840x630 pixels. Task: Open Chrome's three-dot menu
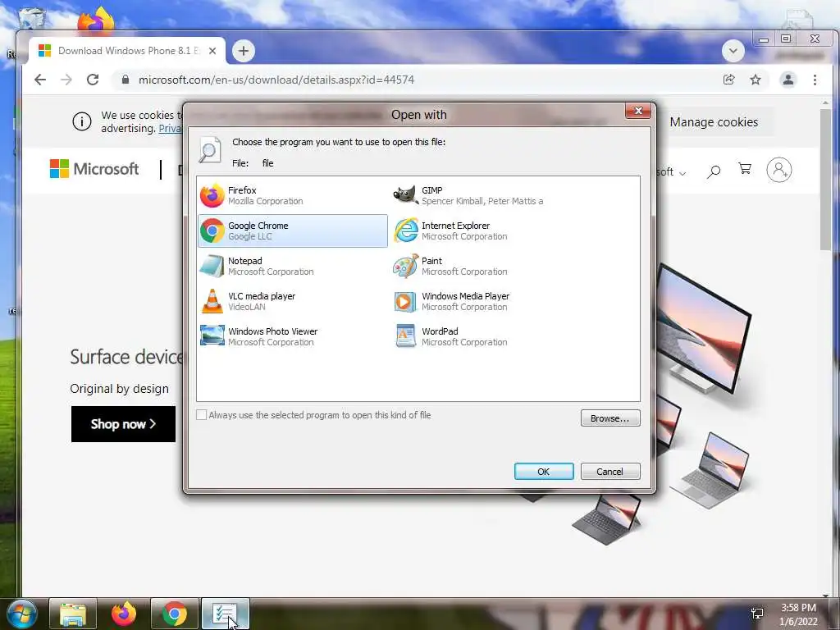815,80
